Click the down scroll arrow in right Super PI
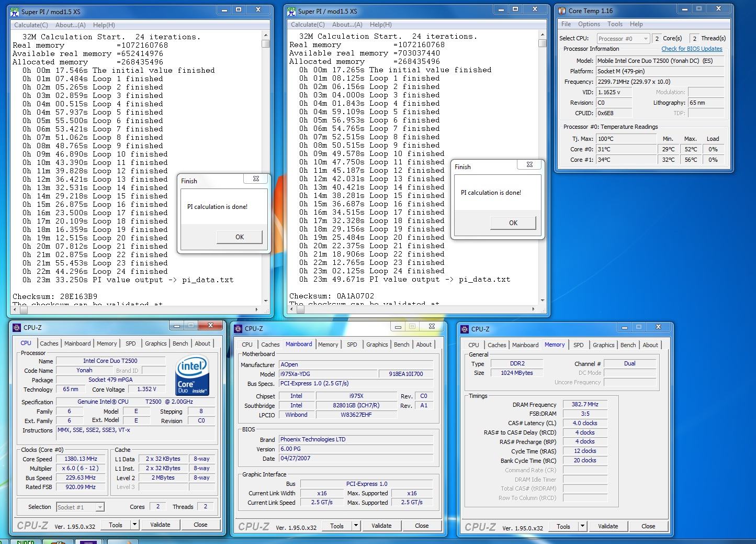 pyautogui.click(x=543, y=300)
